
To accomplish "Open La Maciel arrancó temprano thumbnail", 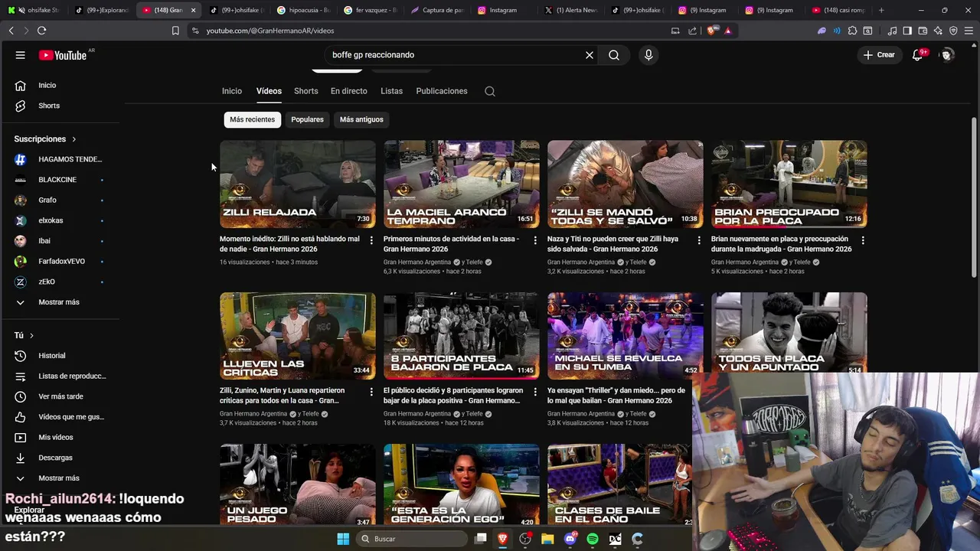I will click(462, 184).
